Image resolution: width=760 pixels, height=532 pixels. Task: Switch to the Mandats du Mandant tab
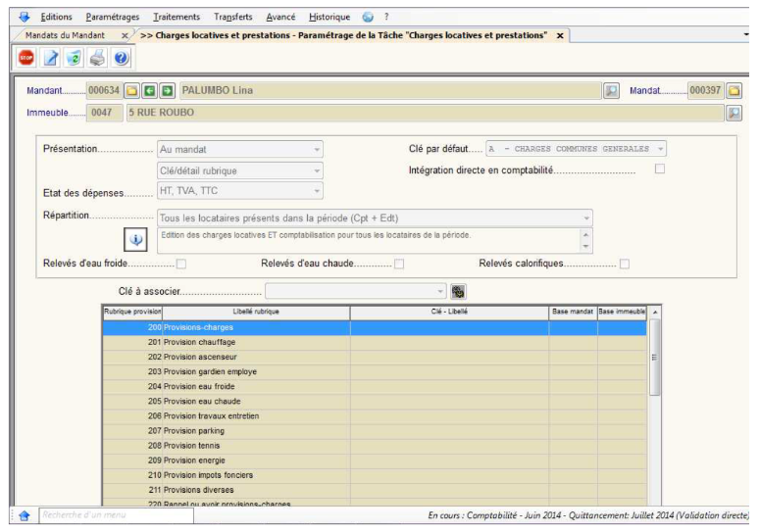[65, 35]
